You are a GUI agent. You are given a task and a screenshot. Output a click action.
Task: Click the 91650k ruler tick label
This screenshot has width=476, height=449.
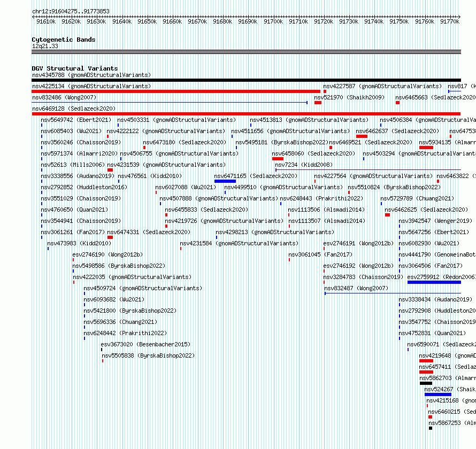147,21
